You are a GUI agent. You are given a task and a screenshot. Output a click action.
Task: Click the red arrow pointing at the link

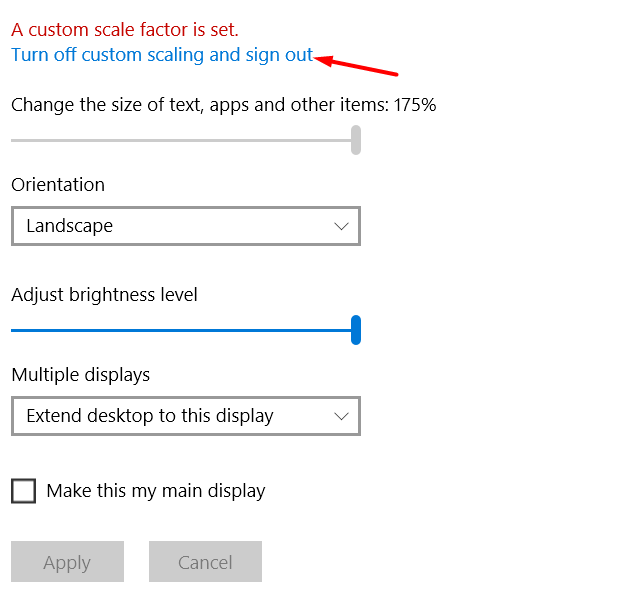pyautogui.click(x=358, y=66)
